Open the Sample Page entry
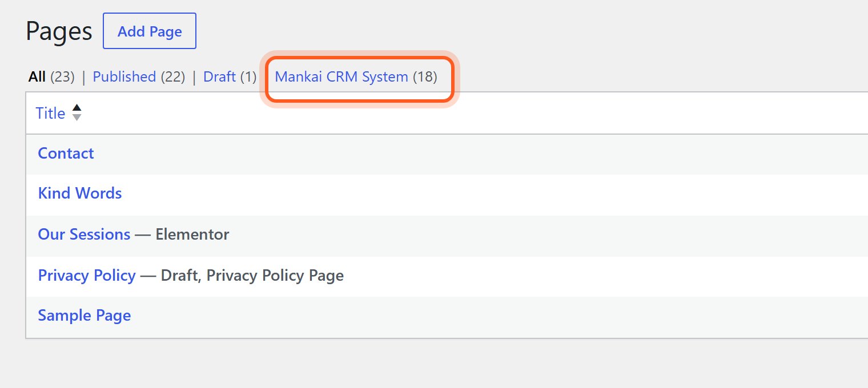Image resolution: width=868 pixels, height=388 pixels. pyautogui.click(x=85, y=316)
